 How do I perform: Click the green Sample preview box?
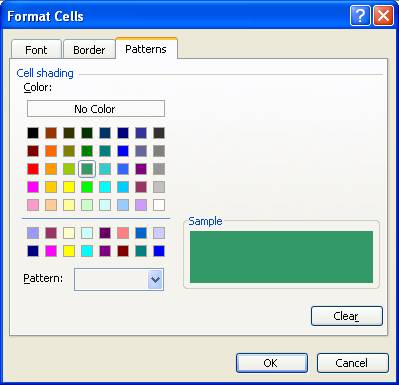pos(281,257)
